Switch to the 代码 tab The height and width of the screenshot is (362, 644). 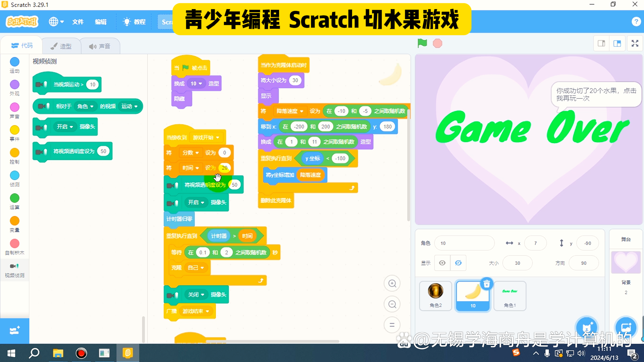[x=22, y=46]
